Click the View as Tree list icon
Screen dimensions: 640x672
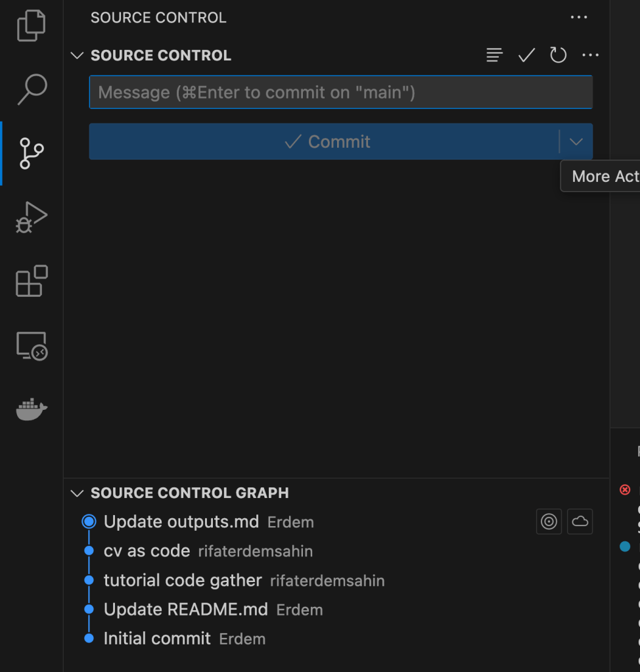[494, 55]
